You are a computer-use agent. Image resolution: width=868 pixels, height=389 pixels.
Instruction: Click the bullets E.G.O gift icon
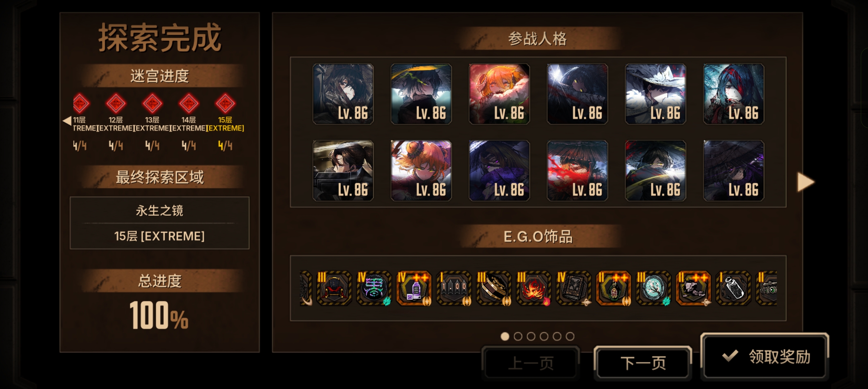coord(454,288)
